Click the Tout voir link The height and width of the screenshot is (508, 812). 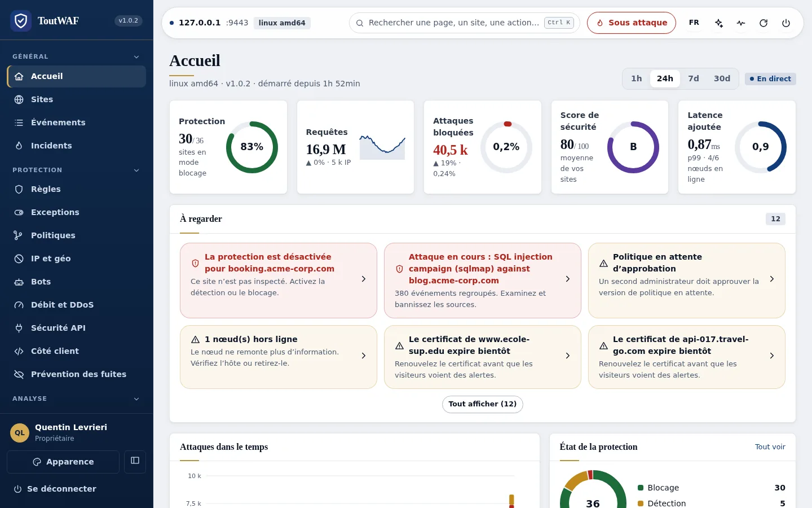pos(770,447)
